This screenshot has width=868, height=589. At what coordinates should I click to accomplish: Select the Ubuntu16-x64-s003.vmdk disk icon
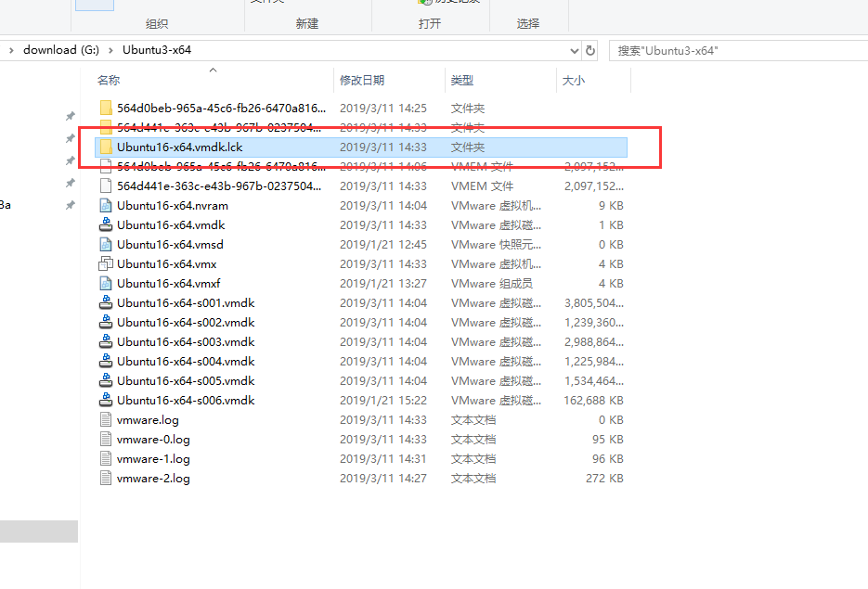(x=106, y=341)
